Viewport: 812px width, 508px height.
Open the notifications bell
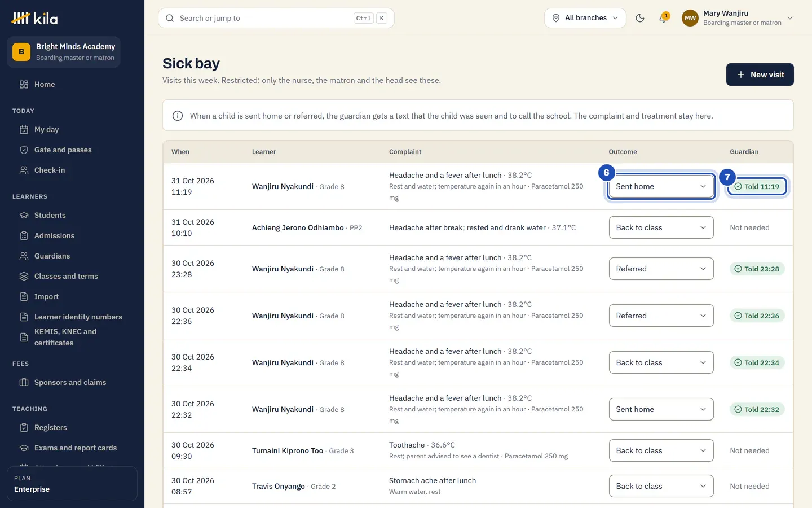pos(664,18)
